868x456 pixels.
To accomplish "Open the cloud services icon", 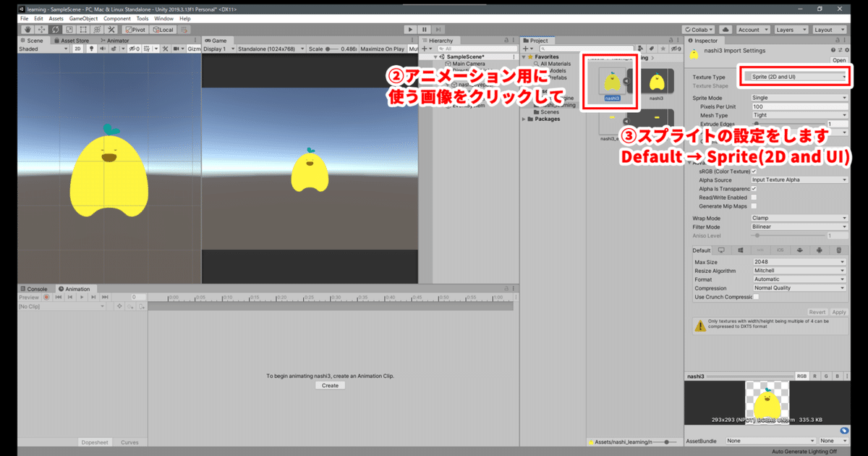I will pyautogui.click(x=725, y=30).
